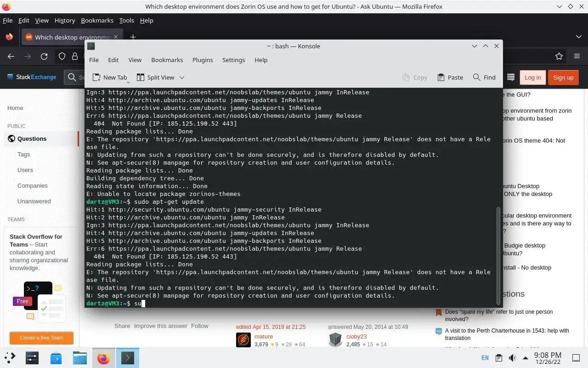Screen dimensions: 588x368
Task: Open Dolphin file manager from taskbar
Action: point(80,357)
